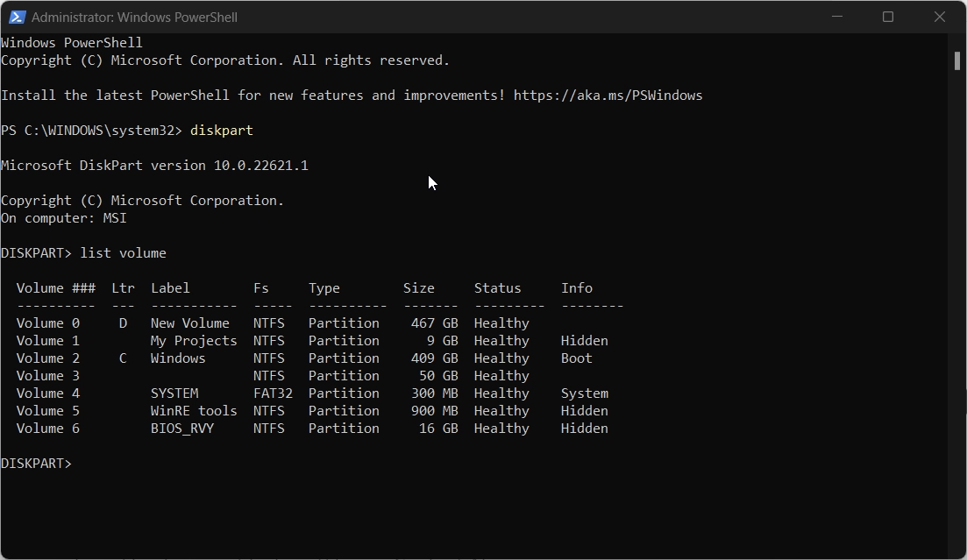
Task: Click 'Volume 1' in the list
Action: [x=47, y=341]
